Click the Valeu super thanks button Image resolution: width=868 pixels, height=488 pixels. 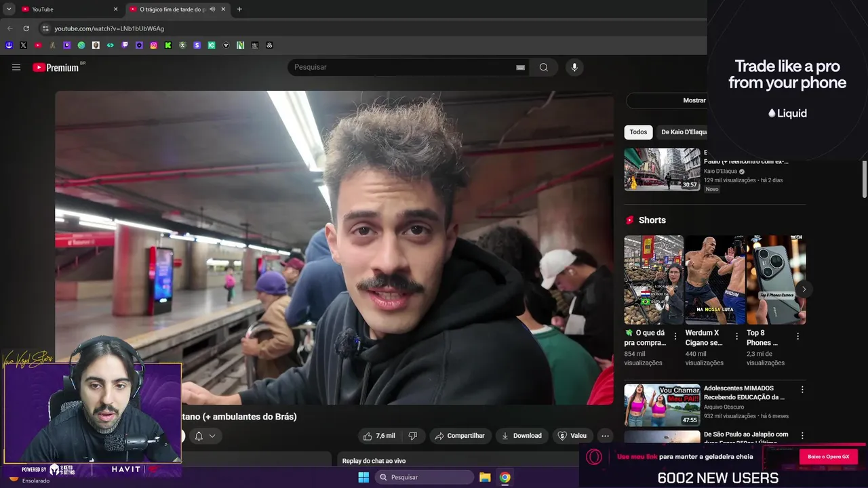[x=572, y=436]
